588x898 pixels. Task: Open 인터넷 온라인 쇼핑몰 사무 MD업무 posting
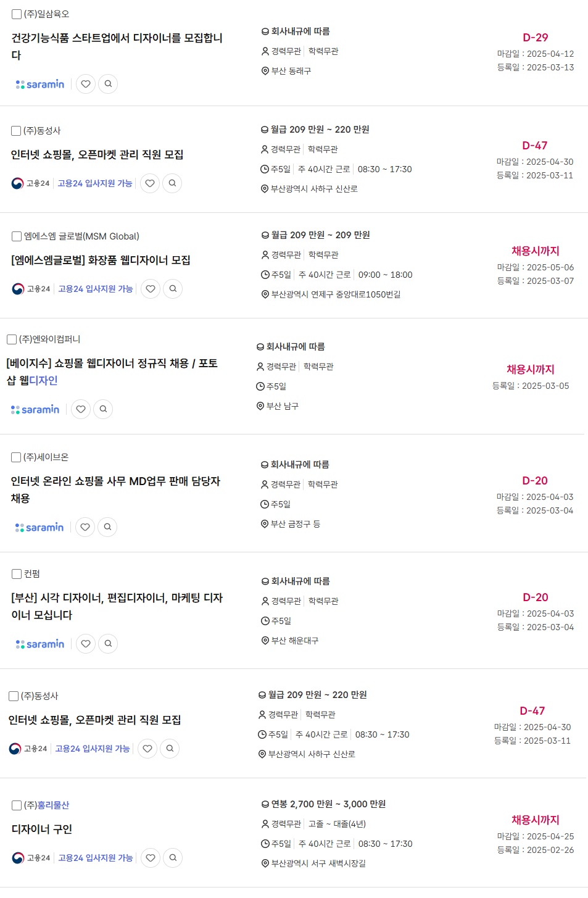[x=115, y=489]
